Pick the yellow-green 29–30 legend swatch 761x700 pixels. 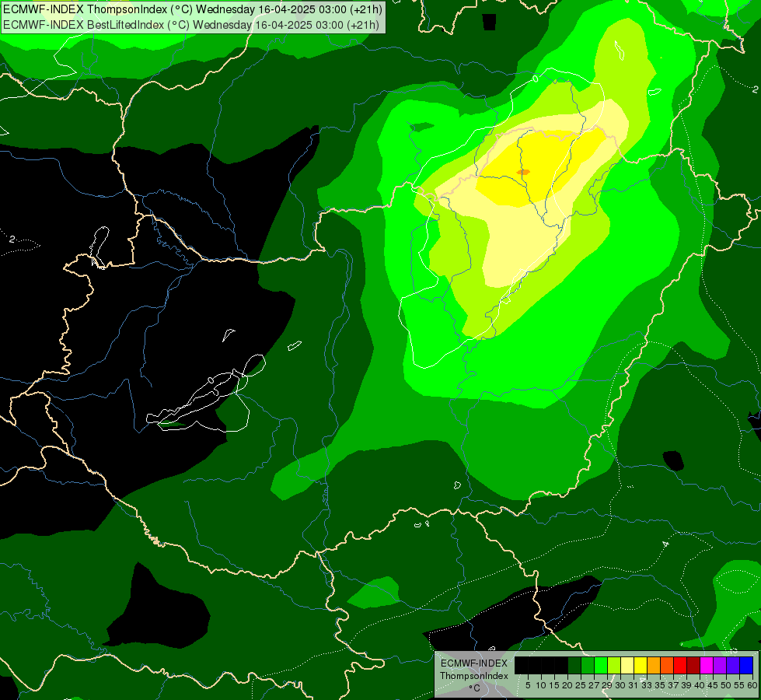coord(614,665)
